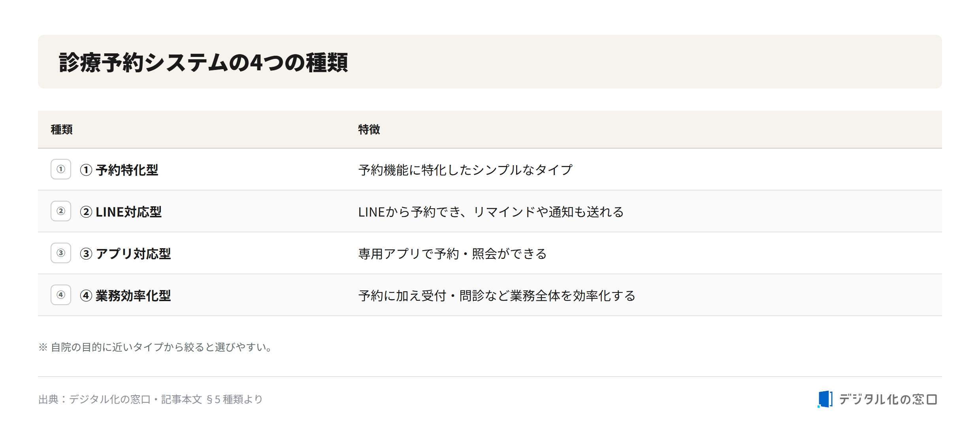Select the 予約特化型 row label
980x445 pixels.
click(x=119, y=170)
